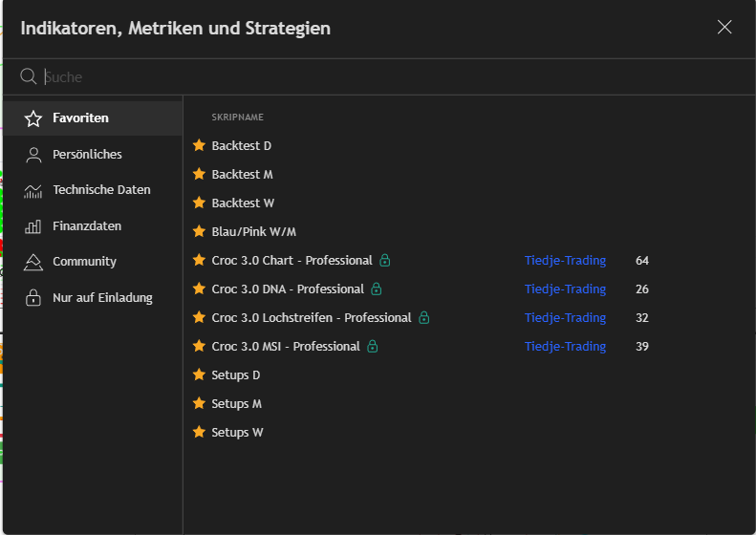This screenshot has height=535, width=756.
Task: Open Tiedje-Trading link for Croc 3.0 MSI
Action: (x=565, y=346)
